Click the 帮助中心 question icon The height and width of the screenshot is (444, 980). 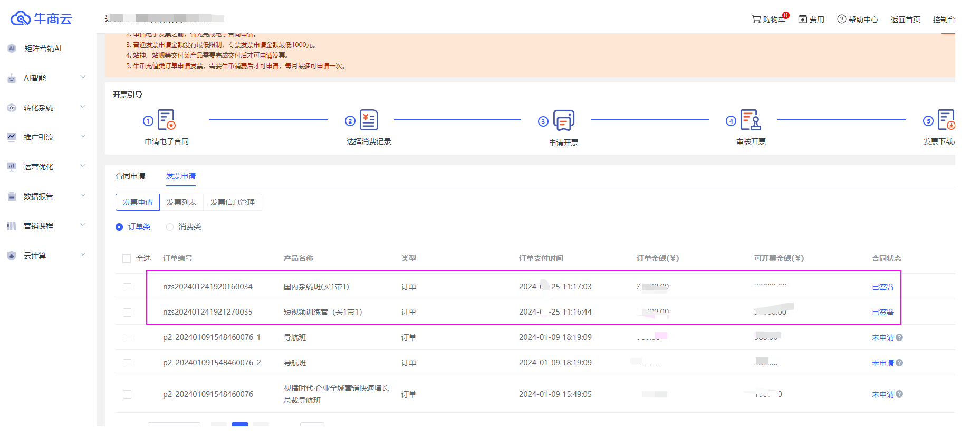tap(842, 19)
